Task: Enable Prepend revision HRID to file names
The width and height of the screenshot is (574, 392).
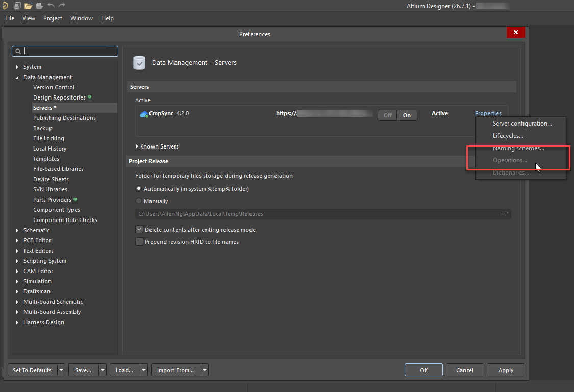Action: pyautogui.click(x=139, y=241)
